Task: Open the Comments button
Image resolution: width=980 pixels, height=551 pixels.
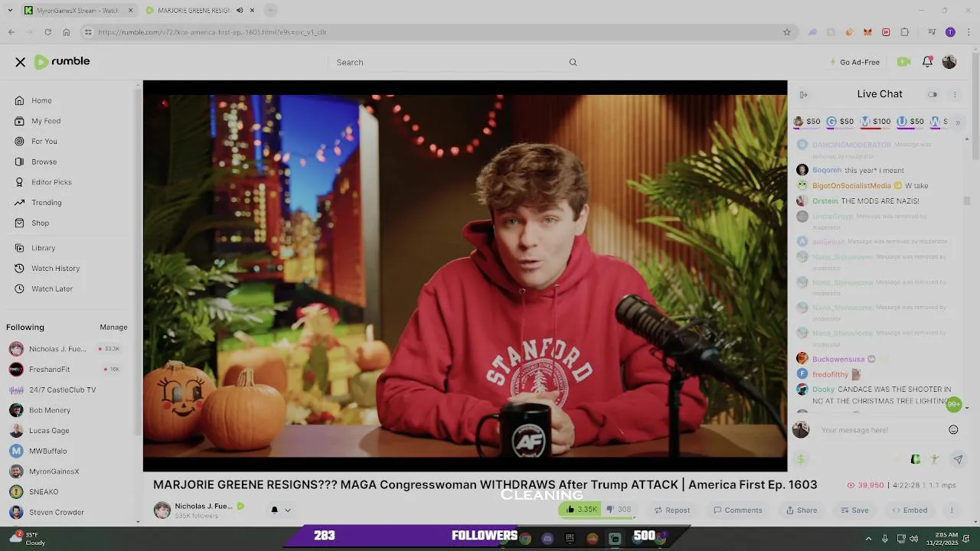Action: coord(737,510)
